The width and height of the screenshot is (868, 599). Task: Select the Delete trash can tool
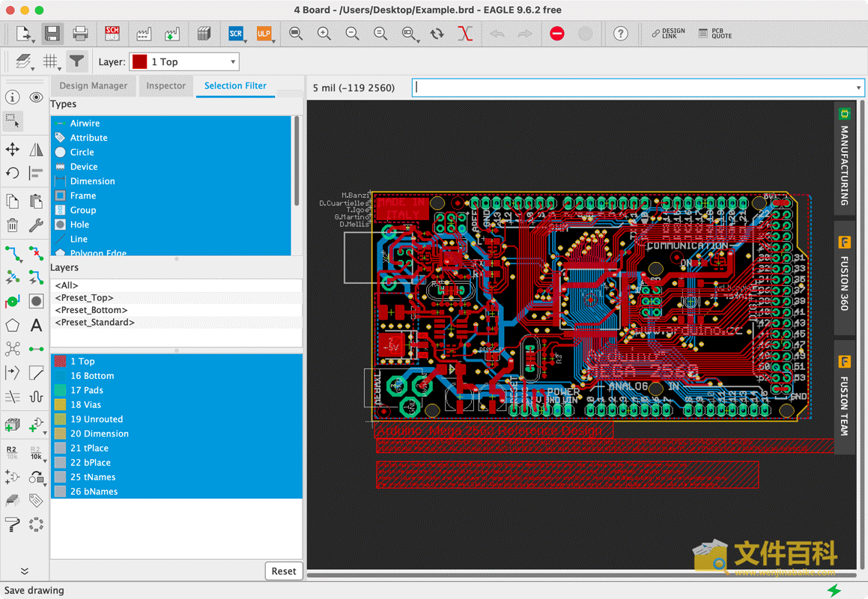tap(13, 225)
